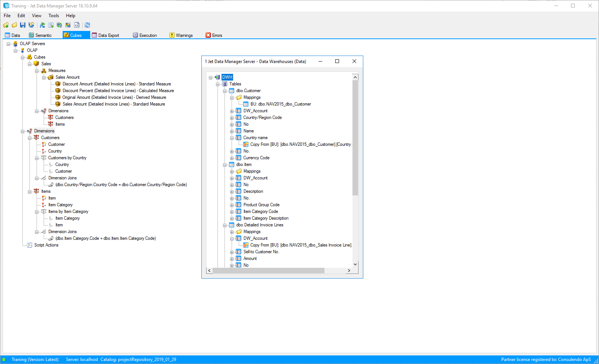Expand the Country/Region Code field
The height and width of the screenshot is (364, 599).
coord(232,118)
